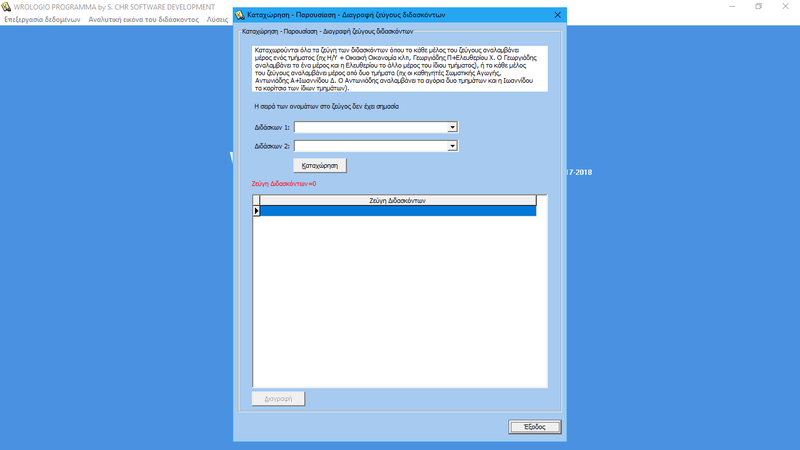
Task: Open the Διδάσκων 2 dropdown arrow
Action: click(x=452, y=146)
